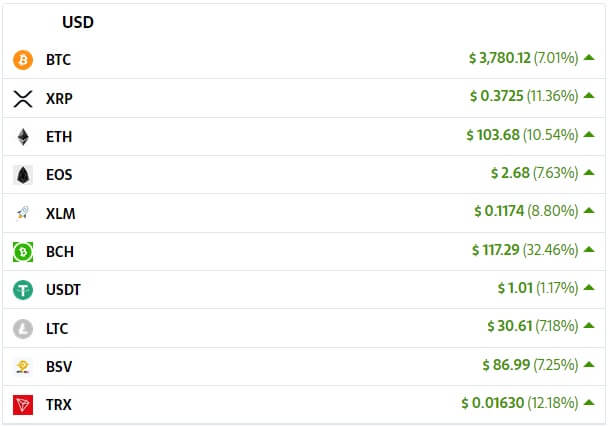Click the BCH price $ 117.29
The width and height of the screenshot is (609, 426).
click(496, 250)
